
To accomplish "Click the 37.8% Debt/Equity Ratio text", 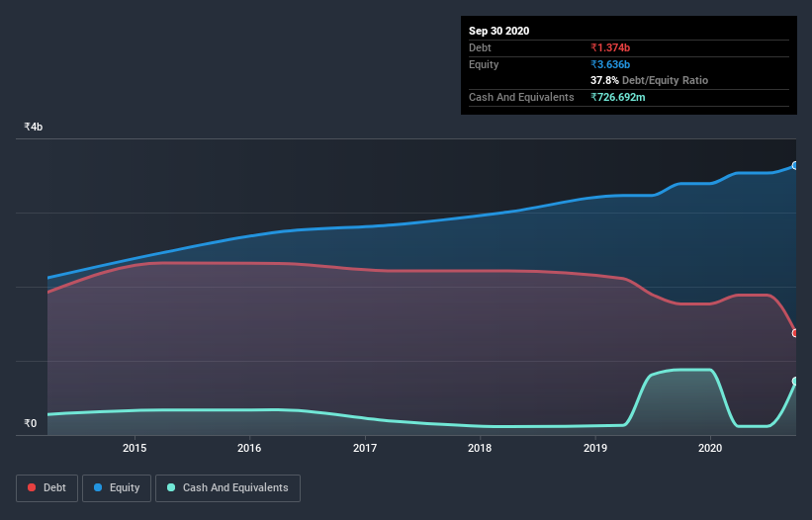I will click(649, 80).
